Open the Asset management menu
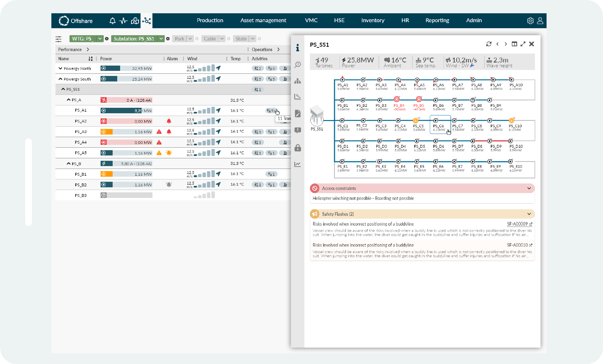Screen dimensions: 603x364 tap(263, 20)
